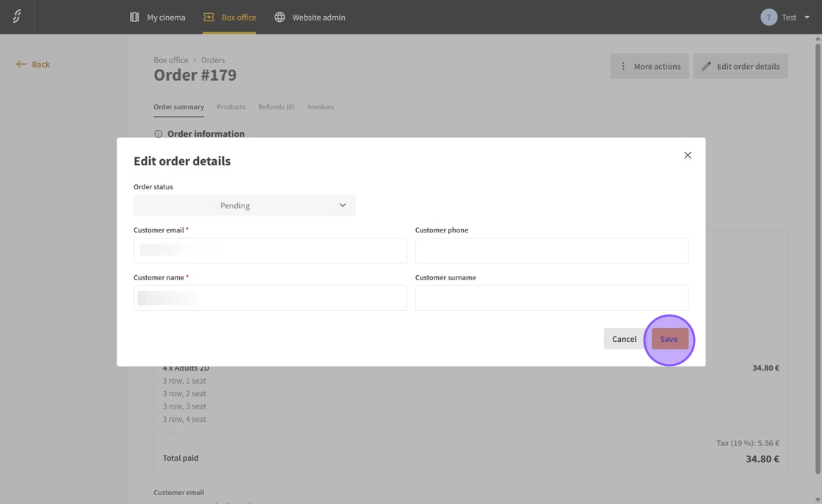Click the info icon beside Order information
This screenshot has width=822, height=504.
[x=158, y=134]
